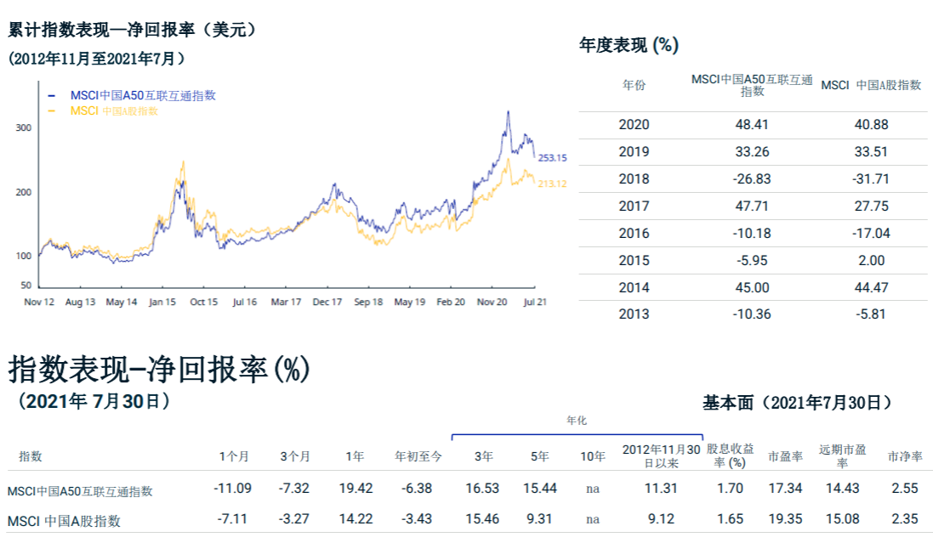Click the chart end value 213.12

552,184
